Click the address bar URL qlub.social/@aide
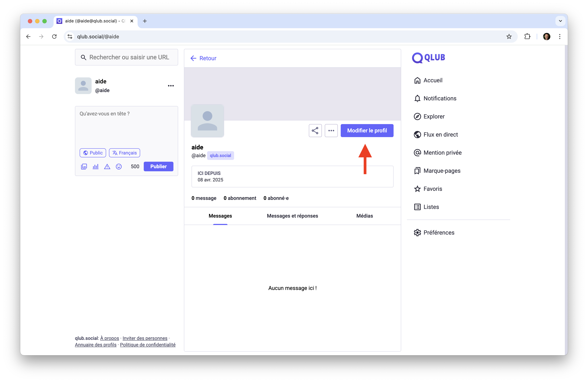Viewport: 588px width, 382px height. (x=98, y=37)
